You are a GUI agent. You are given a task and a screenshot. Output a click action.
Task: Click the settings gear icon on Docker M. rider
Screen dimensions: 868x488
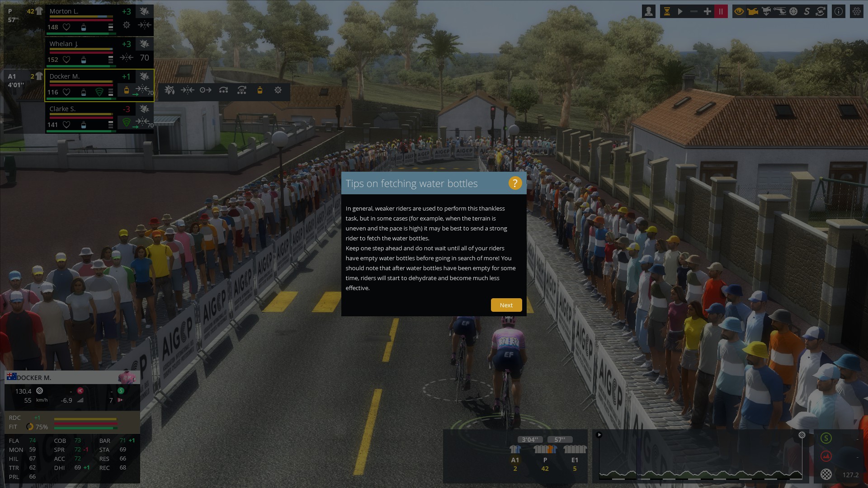[278, 90]
